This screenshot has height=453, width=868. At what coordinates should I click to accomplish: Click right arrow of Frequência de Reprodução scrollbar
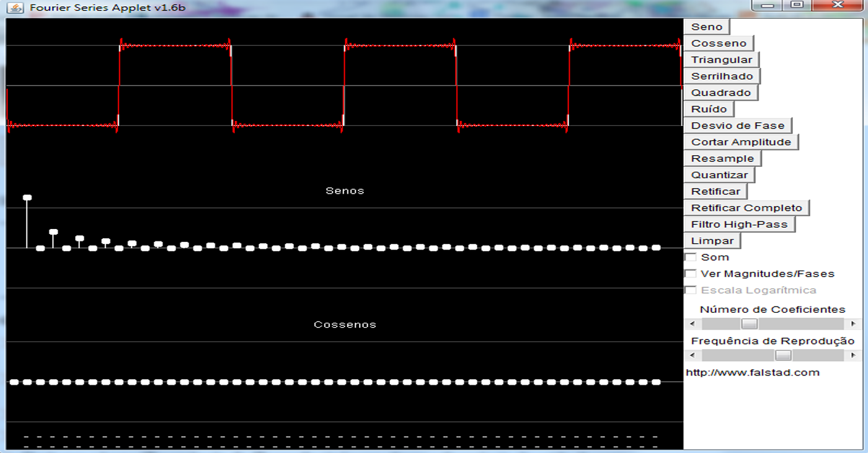(x=853, y=356)
